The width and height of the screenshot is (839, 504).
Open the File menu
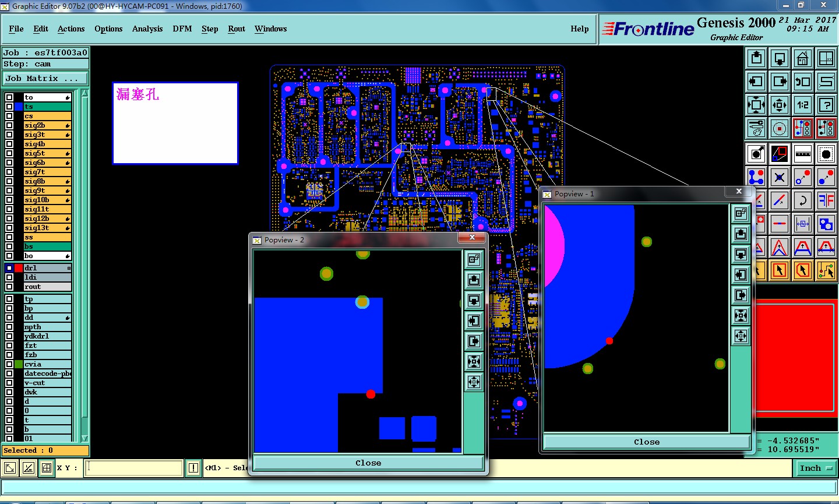16,29
